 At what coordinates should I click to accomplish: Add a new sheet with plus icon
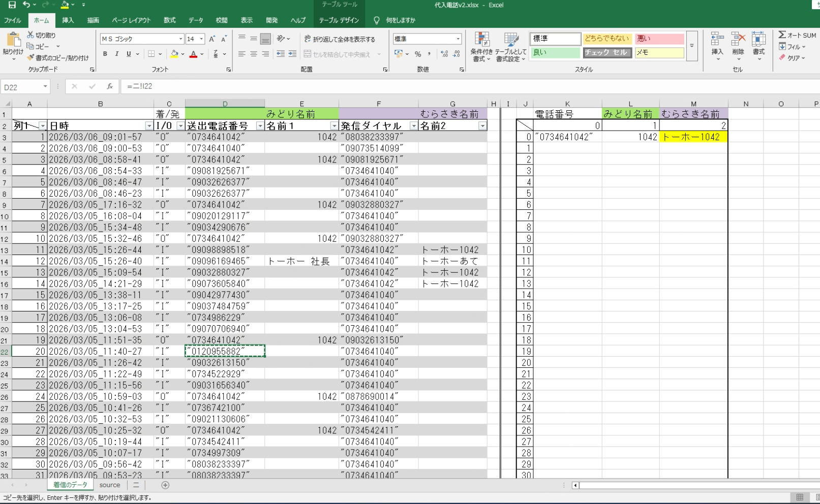pos(165,485)
